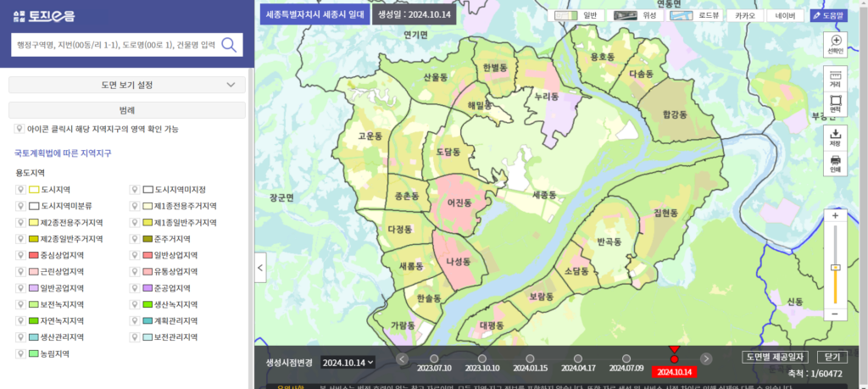Click the 어진동 district label on map
Screen dimensions: 868x389
pyautogui.click(x=459, y=203)
